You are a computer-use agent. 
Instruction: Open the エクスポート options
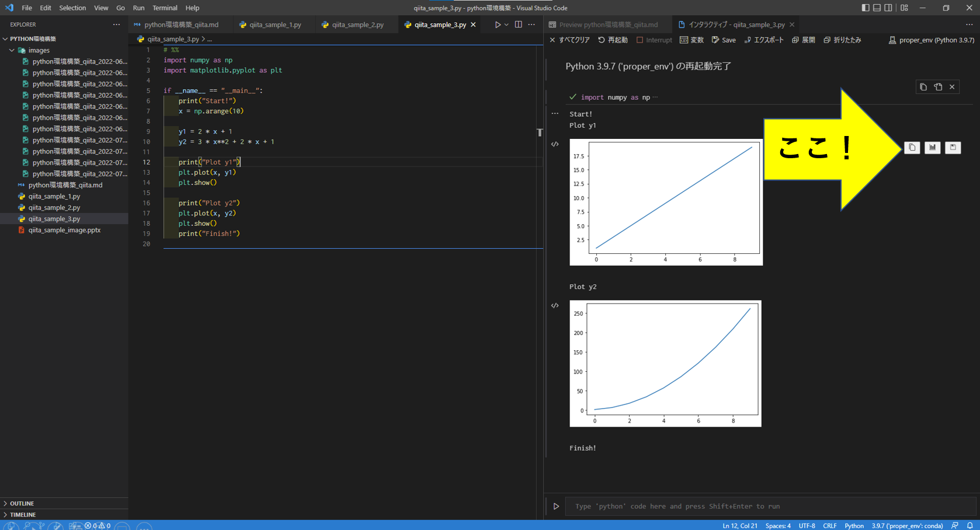click(763, 40)
